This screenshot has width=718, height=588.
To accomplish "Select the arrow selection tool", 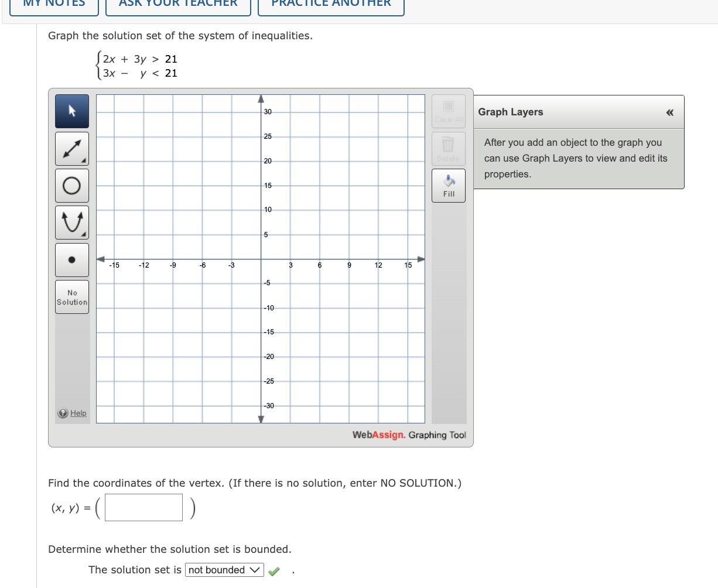I will click(71, 111).
